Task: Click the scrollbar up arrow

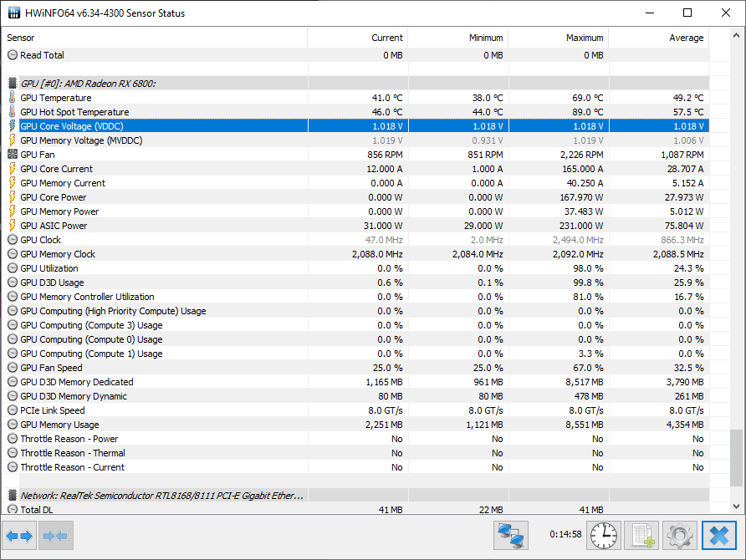Action: tap(736, 36)
